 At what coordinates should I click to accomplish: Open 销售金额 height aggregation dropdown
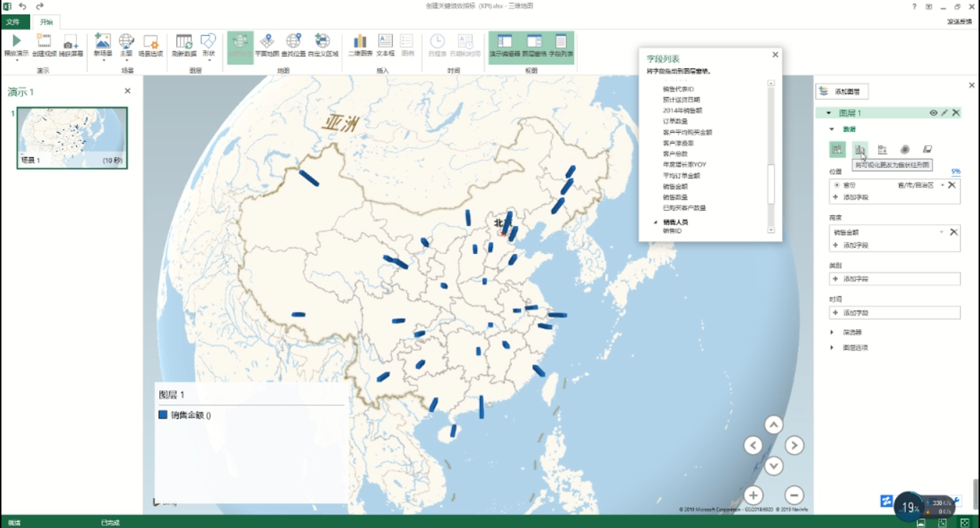(942, 232)
